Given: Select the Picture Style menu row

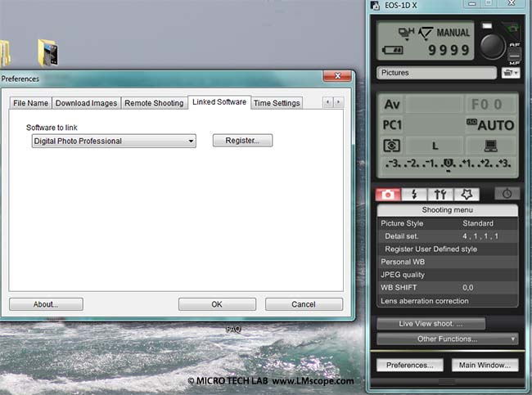Looking at the screenshot, I should pyautogui.click(x=447, y=223).
